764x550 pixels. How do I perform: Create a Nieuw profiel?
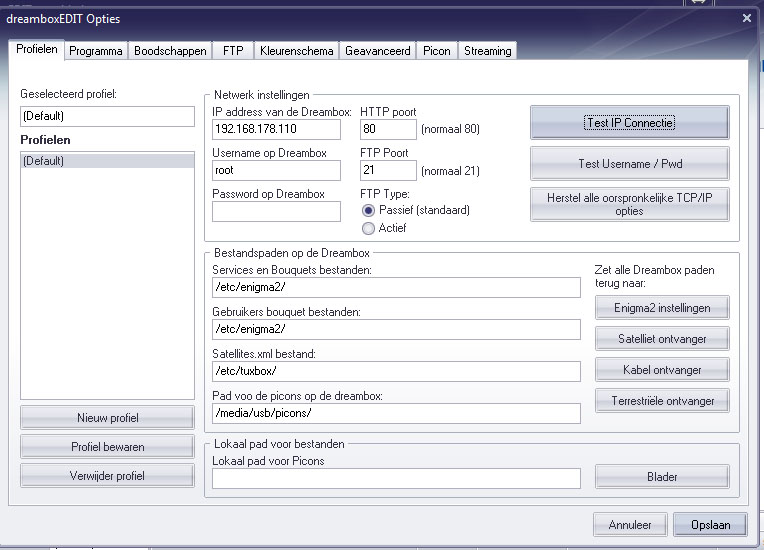pyautogui.click(x=107, y=418)
